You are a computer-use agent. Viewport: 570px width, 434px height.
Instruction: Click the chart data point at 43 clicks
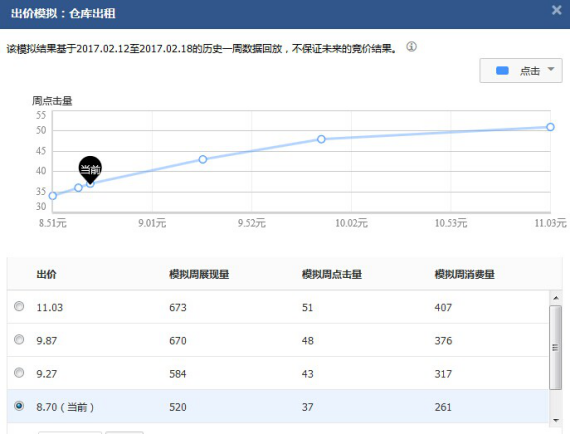coord(203,159)
